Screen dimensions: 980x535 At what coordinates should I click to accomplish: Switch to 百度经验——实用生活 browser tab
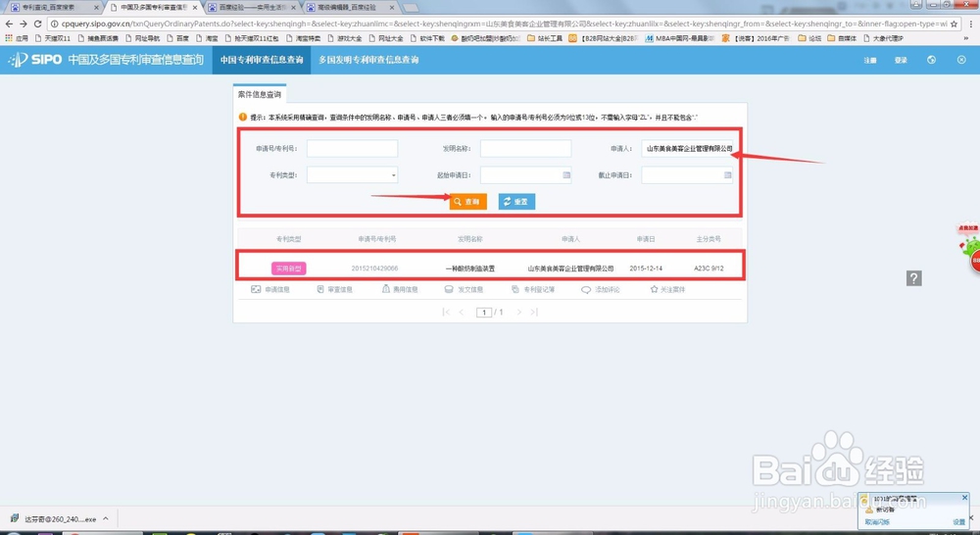pyautogui.click(x=251, y=8)
